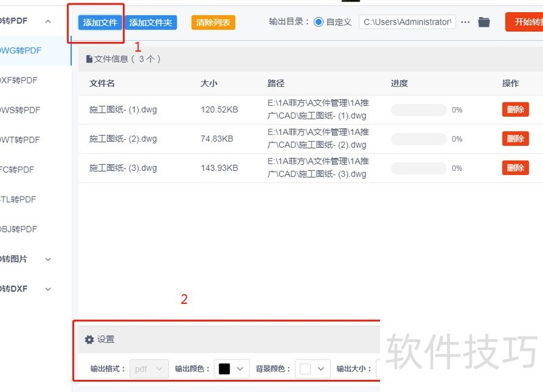
Task: Delete the 施工图纸- (3).dwg file
Action: point(515,167)
